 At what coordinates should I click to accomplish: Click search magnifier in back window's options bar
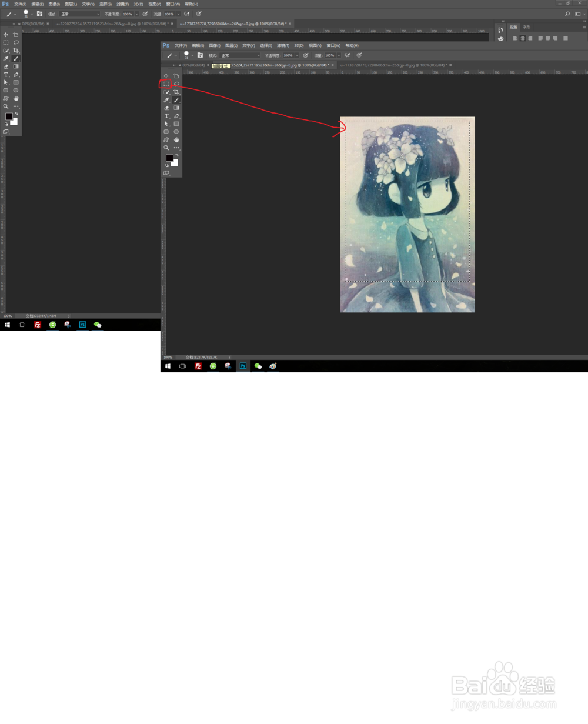pos(567,14)
